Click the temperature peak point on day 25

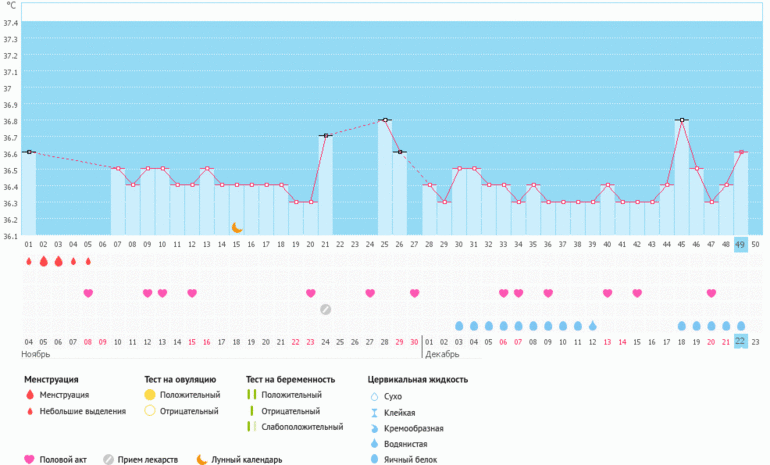coord(385,120)
